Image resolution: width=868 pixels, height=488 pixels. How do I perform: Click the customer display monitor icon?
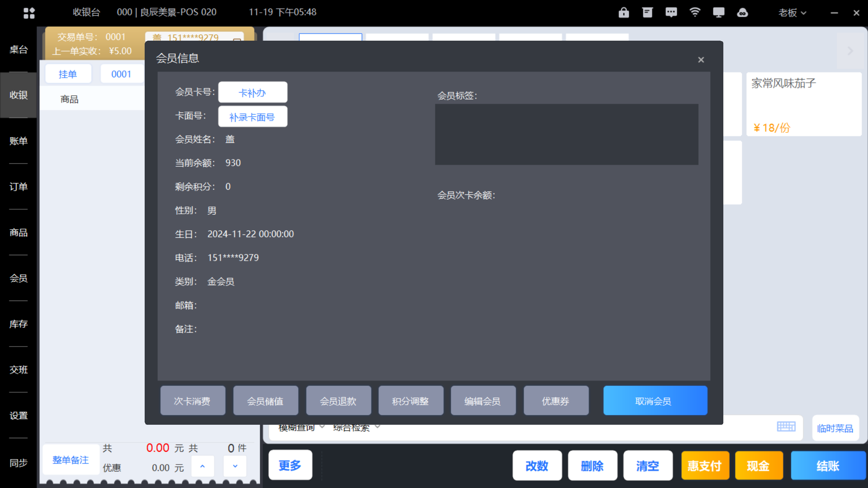point(718,12)
